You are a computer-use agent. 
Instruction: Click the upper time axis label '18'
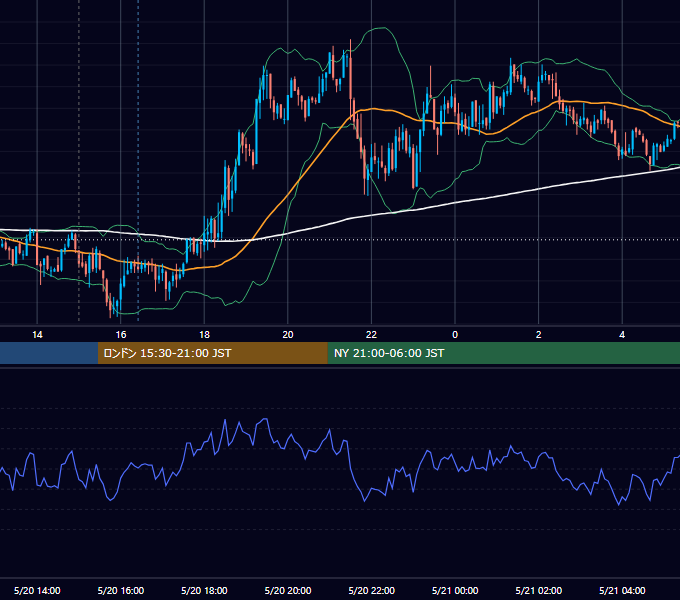[204, 334]
